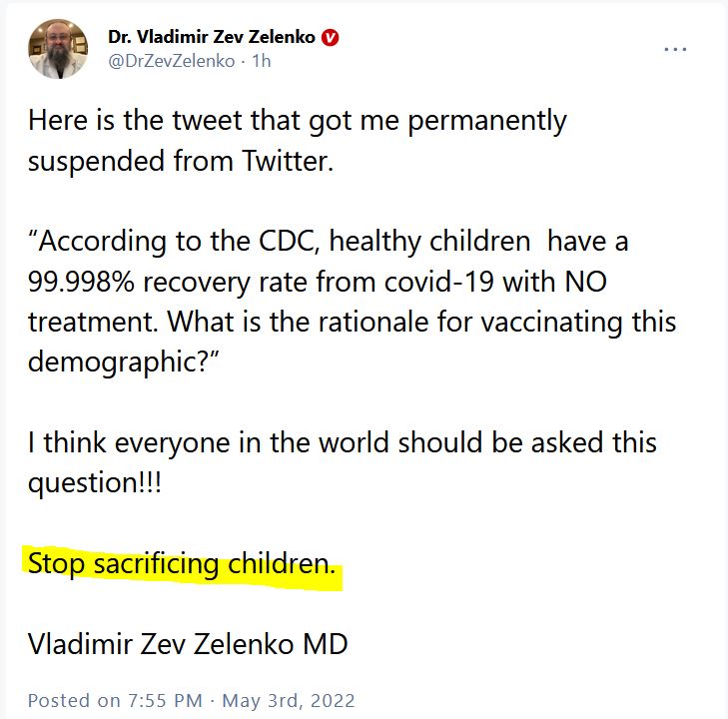Click the yellow-highlighted 'Stop sacrificing children' line
This screenshot has height=719, width=728.
coord(182,564)
